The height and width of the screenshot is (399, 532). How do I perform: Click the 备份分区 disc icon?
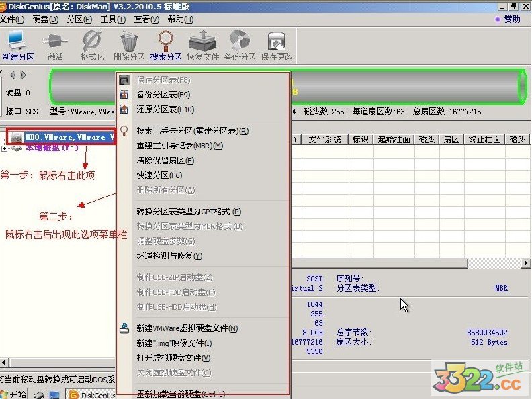(x=240, y=41)
